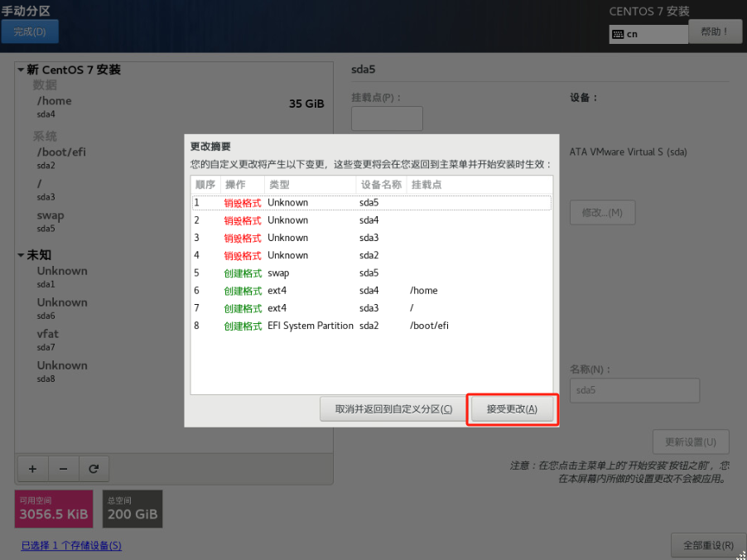Select row 1 销毁格式 sda5 in summary
Screen dimensions: 747x560
[370, 203]
